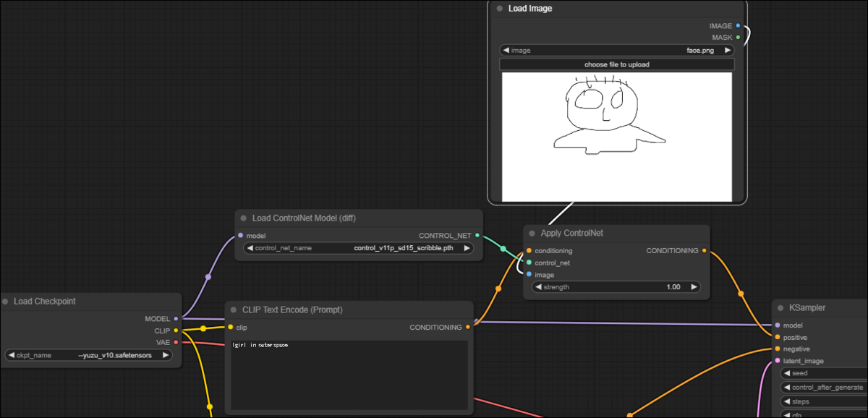Collapse the Load Checkpoint node dot
The image size is (868, 418).
(x=5, y=302)
